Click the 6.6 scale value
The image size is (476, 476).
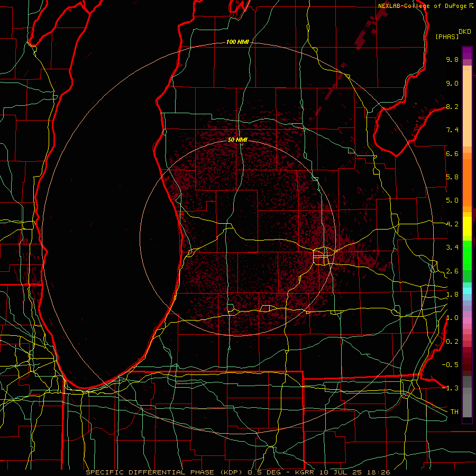tap(452, 153)
